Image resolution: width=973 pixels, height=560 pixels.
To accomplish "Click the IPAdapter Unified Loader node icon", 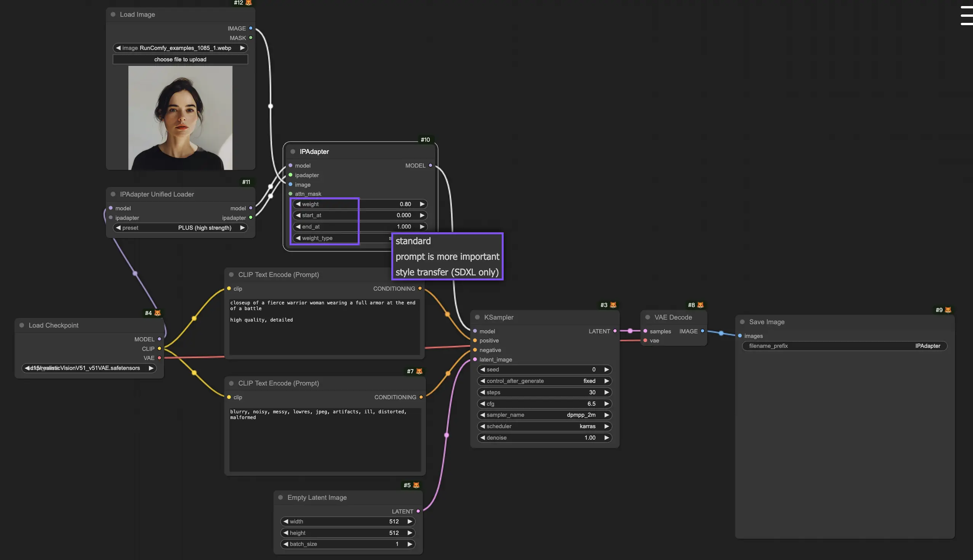I will [x=113, y=194].
